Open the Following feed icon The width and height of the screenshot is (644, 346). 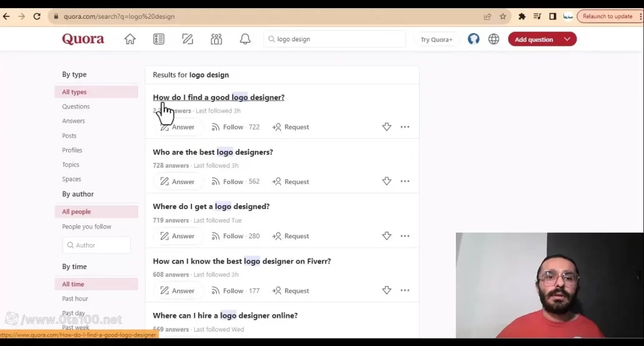pyautogui.click(x=159, y=39)
